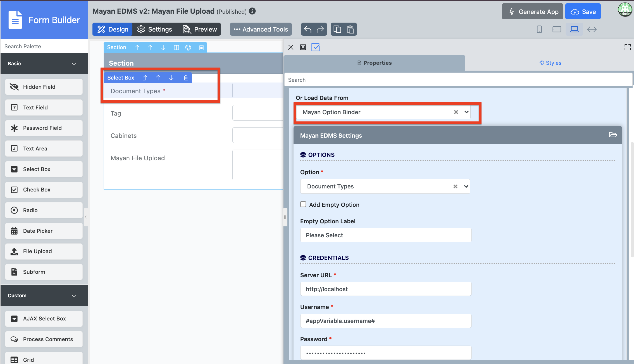The height and width of the screenshot is (364, 634).
Task: Move the Select Box element down
Action: tap(171, 78)
